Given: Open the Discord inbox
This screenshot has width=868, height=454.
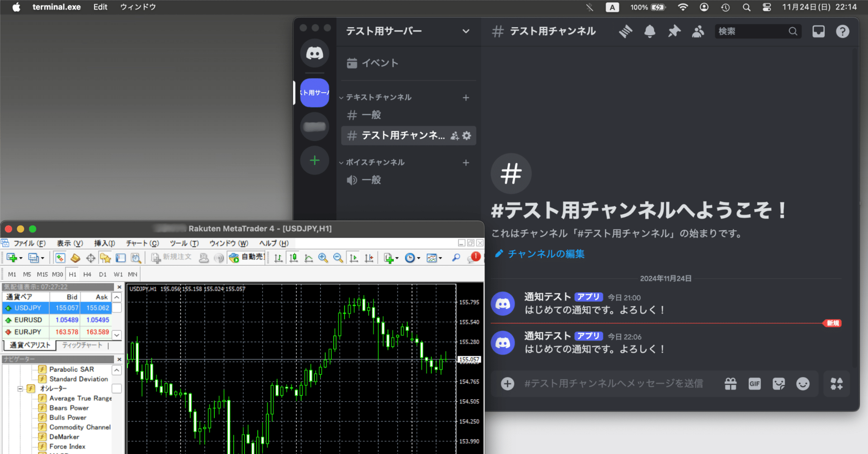Looking at the screenshot, I should (818, 31).
